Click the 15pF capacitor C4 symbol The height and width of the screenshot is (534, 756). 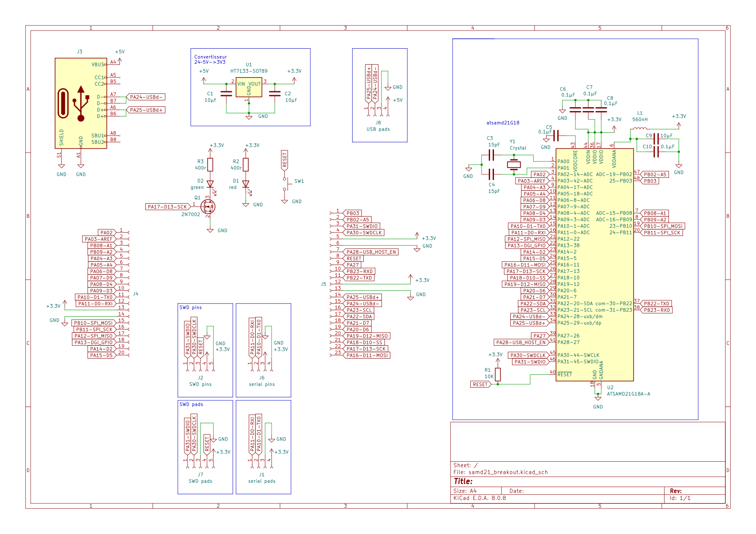(x=491, y=174)
